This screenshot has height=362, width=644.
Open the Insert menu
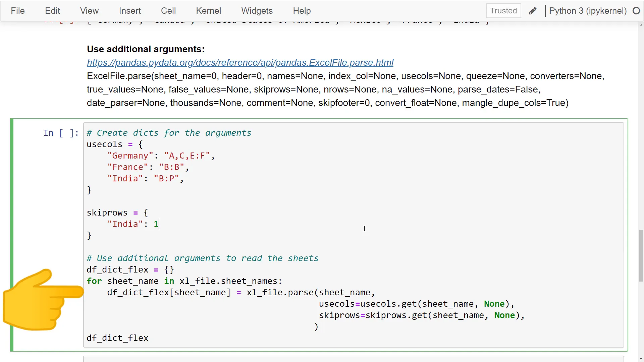tap(130, 11)
